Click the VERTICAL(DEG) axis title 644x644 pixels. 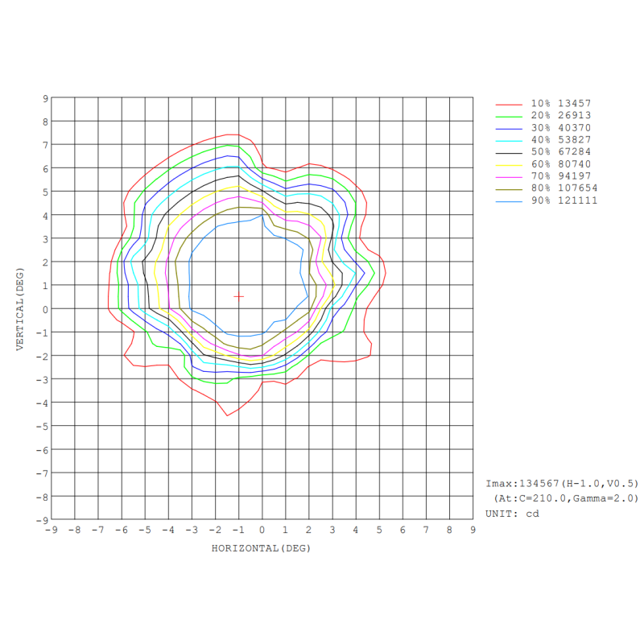pyautogui.click(x=20, y=308)
